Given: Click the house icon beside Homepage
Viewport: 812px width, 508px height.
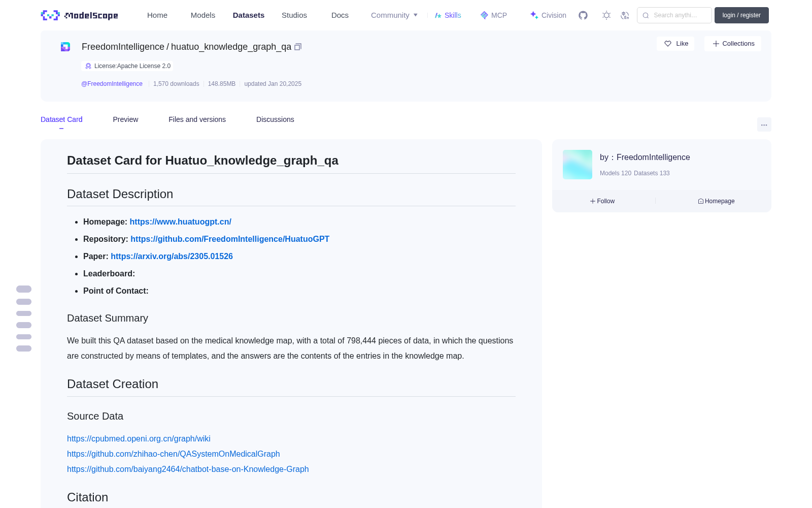Looking at the screenshot, I should point(701,201).
